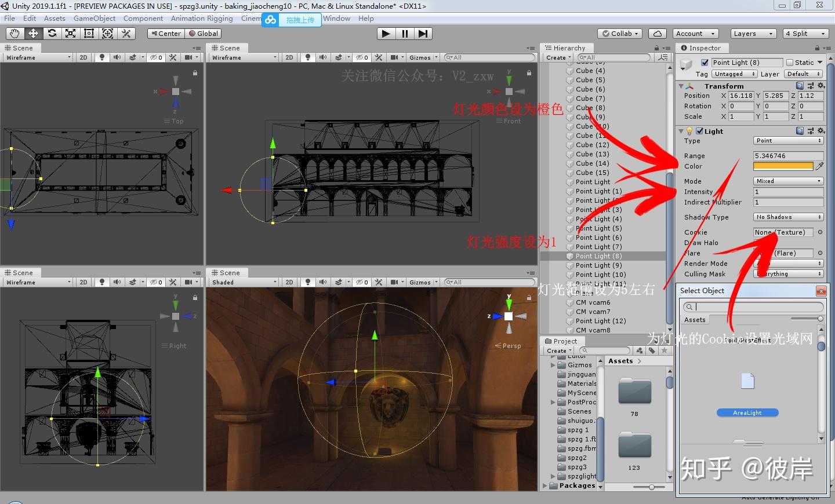Screen dimensions: 835x504
Task: Collapse the Transform component foldout
Action: 681,86
